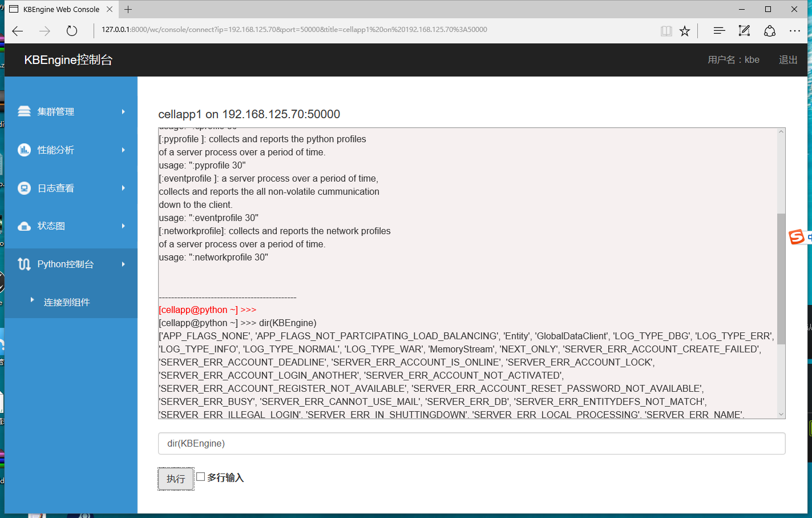This screenshot has width=812, height=518.
Task: Click the usage ":eventprofile 30" line
Action: 208,218
